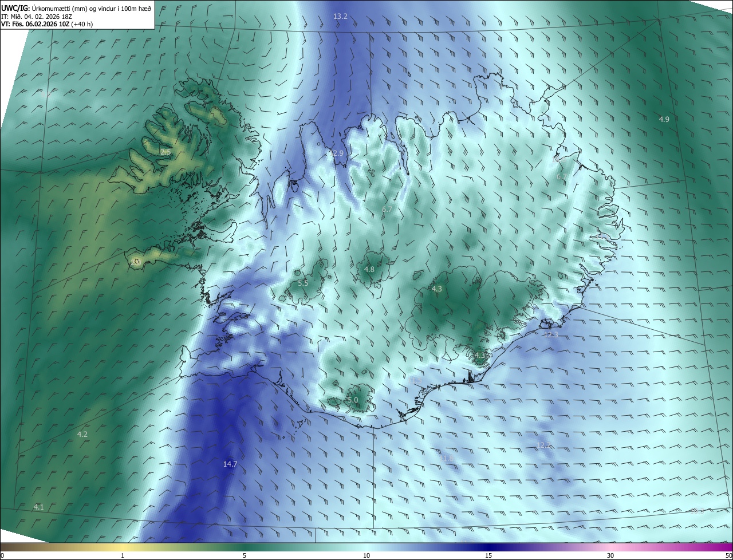Viewport: 733px width, 560px height.
Task: Click the color scale tick labeled 50
Action: pos(728,555)
